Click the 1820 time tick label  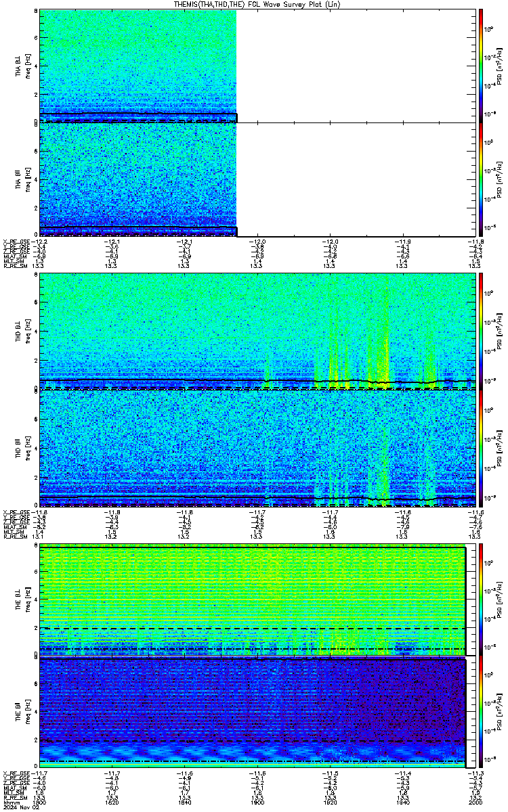click(110, 802)
